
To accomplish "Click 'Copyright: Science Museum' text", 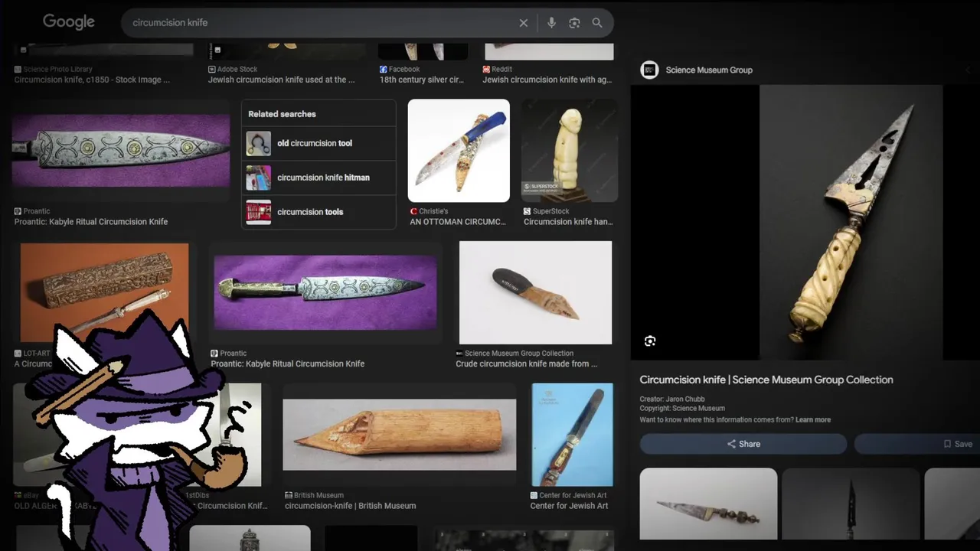I will (x=682, y=409).
